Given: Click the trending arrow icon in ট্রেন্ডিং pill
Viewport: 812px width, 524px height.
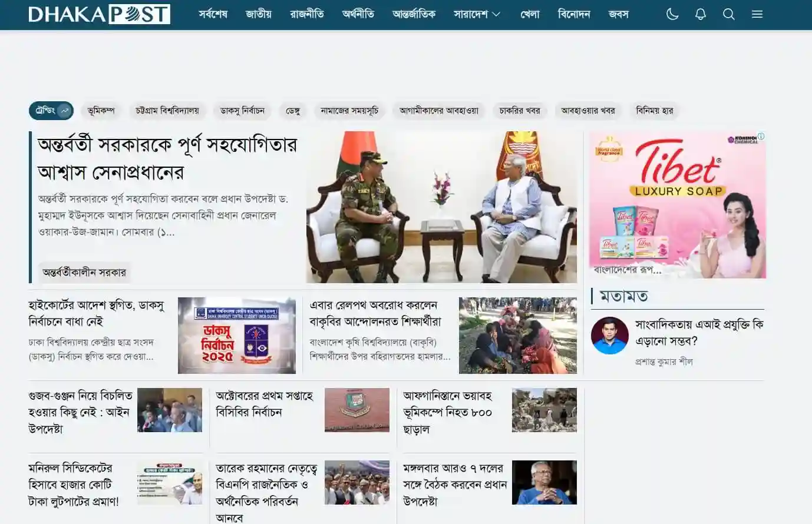Looking at the screenshot, I should tap(64, 111).
